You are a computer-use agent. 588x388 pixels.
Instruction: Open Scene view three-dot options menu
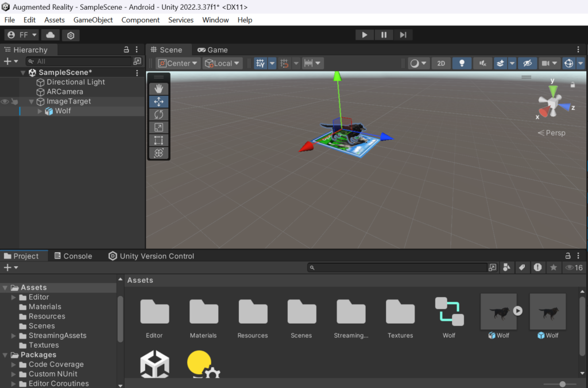coord(578,49)
